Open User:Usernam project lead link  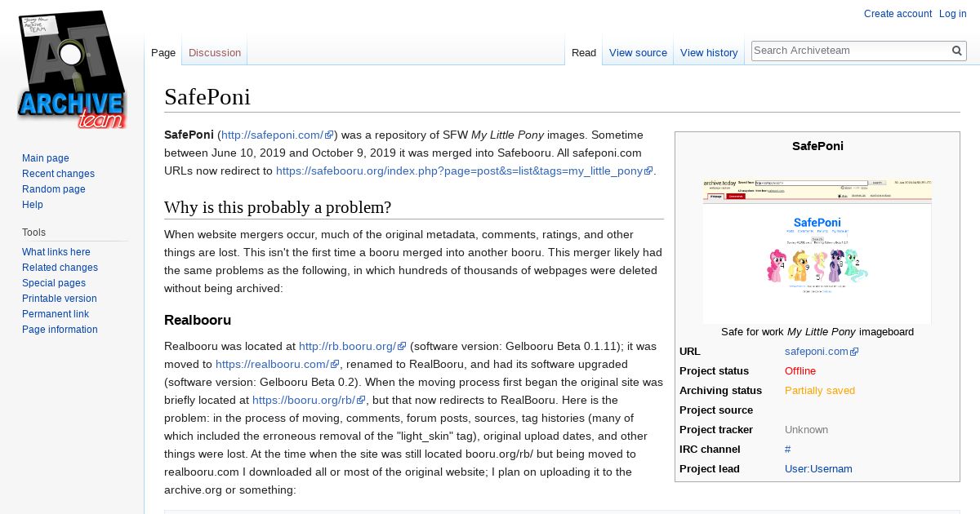[818, 469]
